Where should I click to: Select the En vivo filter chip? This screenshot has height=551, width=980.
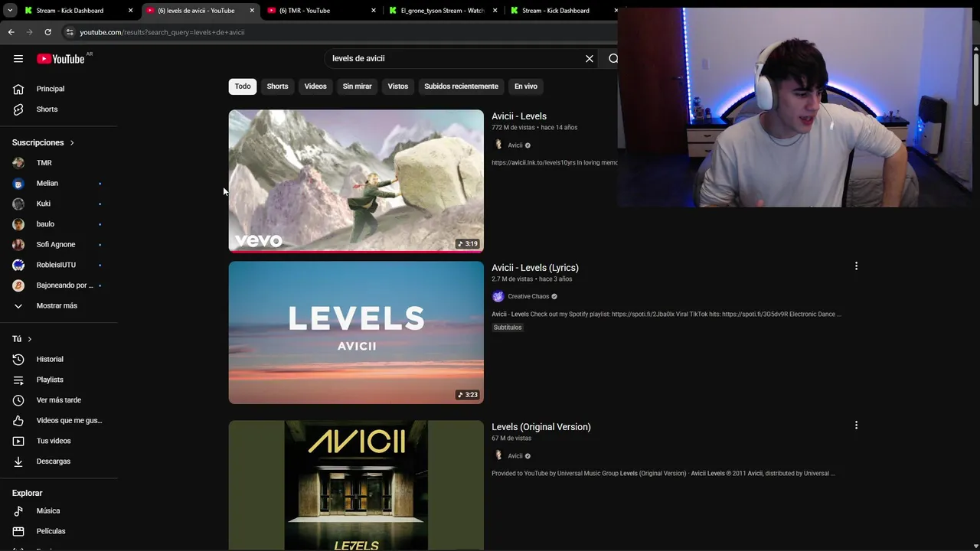[x=526, y=86]
